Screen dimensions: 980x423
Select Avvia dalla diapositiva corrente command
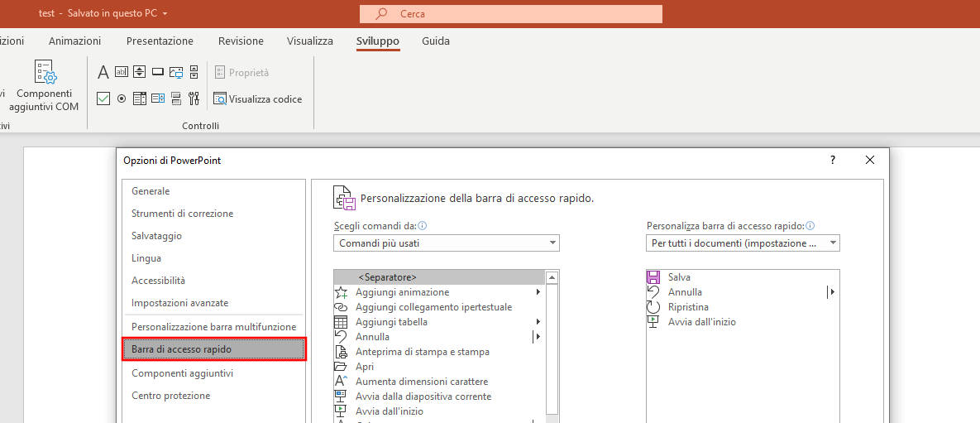[439, 396]
